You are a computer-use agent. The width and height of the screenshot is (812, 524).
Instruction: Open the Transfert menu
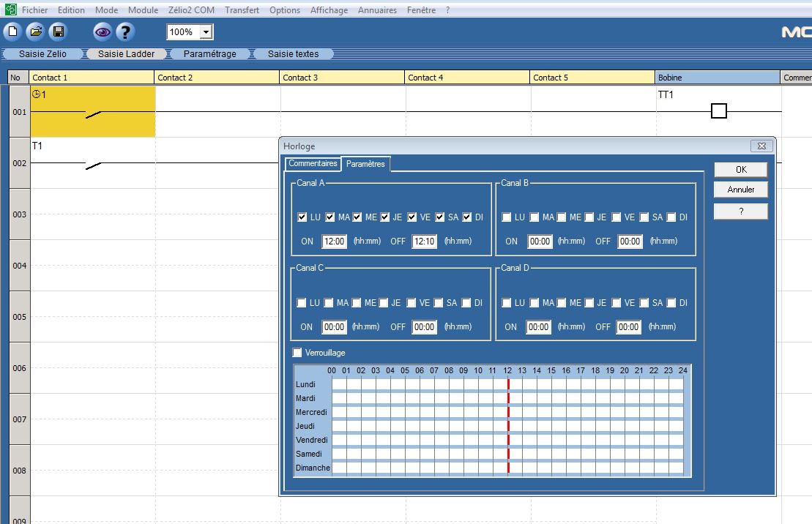point(242,10)
